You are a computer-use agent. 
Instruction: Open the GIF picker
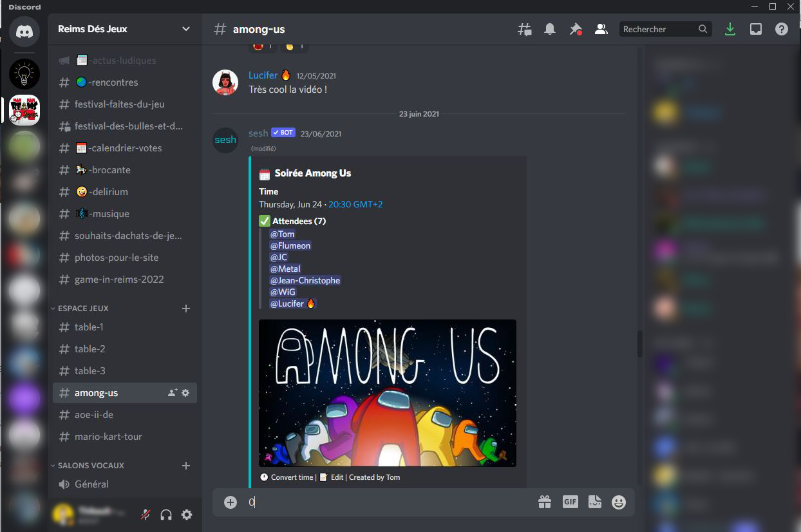(570, 502)
